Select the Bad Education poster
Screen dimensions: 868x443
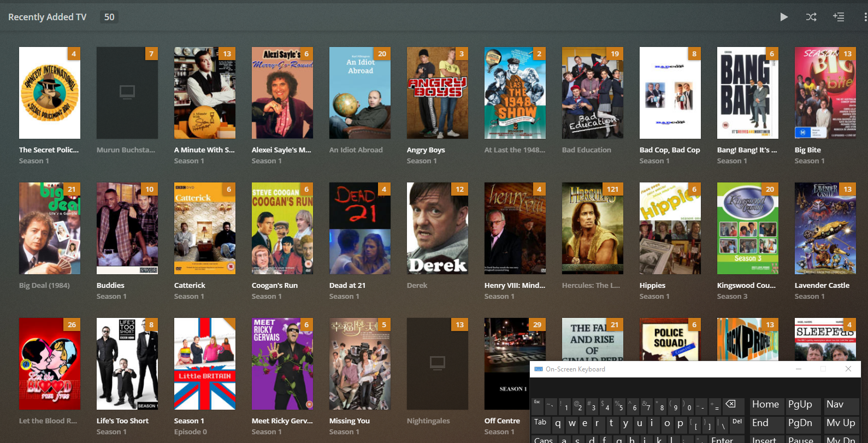click(593, 93)
